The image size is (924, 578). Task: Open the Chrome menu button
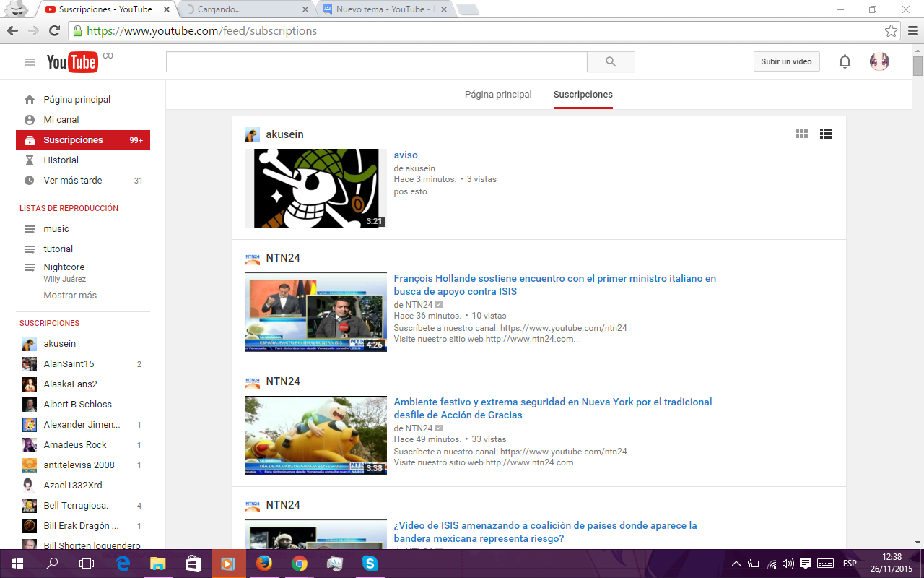click(x=911, y=31)
